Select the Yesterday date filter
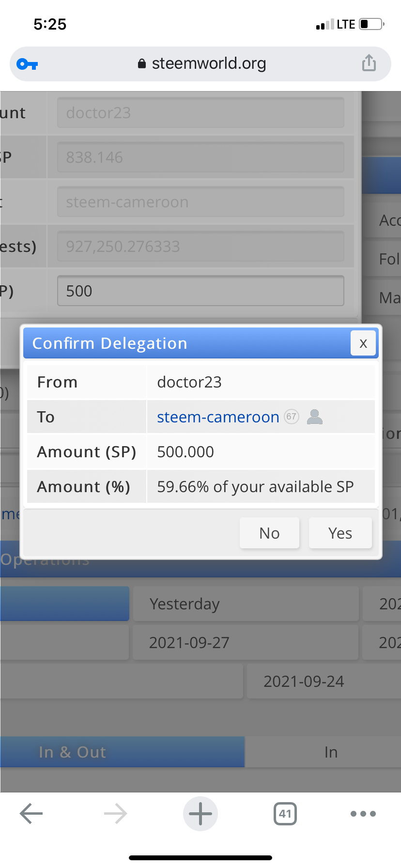The width and height of the screenshot is (401, 868). click(x=246, y=604)
